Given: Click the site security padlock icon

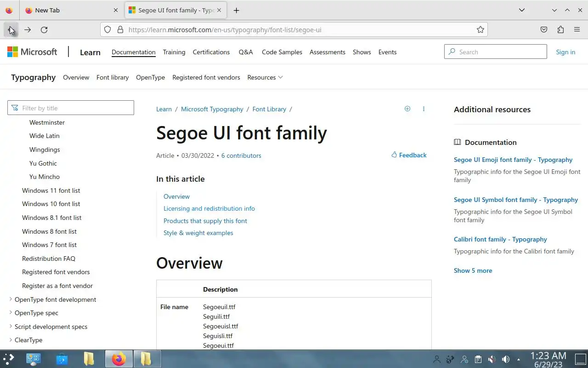Looking at the screenshot, I should [x=120, y=29].
